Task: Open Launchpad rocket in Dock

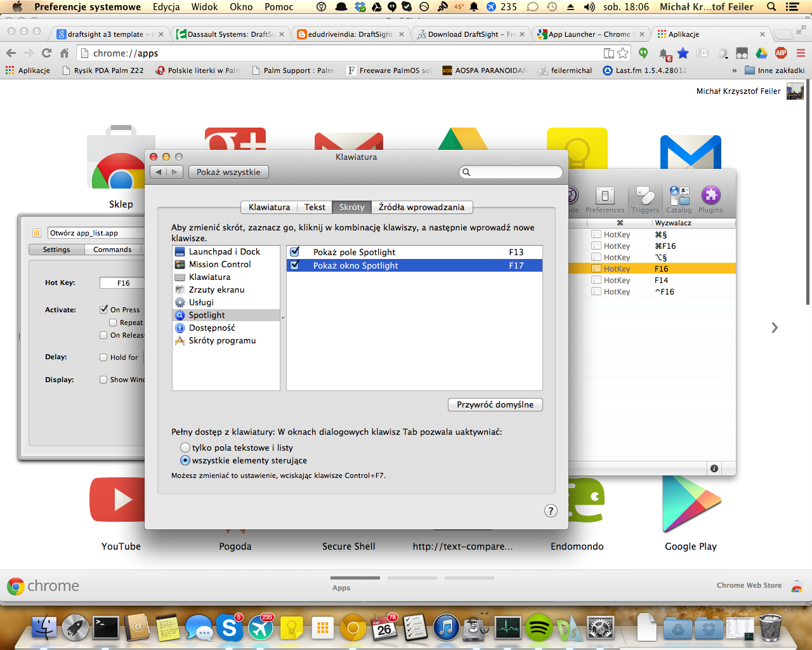Action: 75,628
